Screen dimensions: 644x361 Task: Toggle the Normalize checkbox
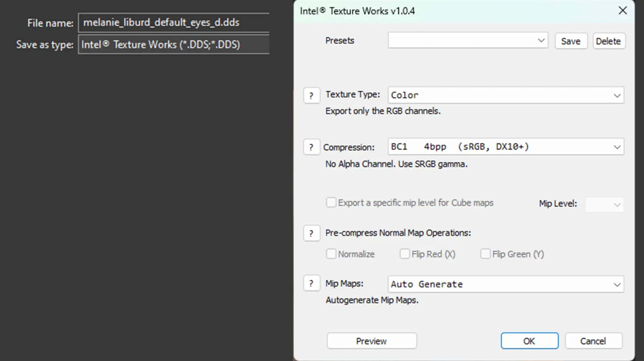click(331, 254)
